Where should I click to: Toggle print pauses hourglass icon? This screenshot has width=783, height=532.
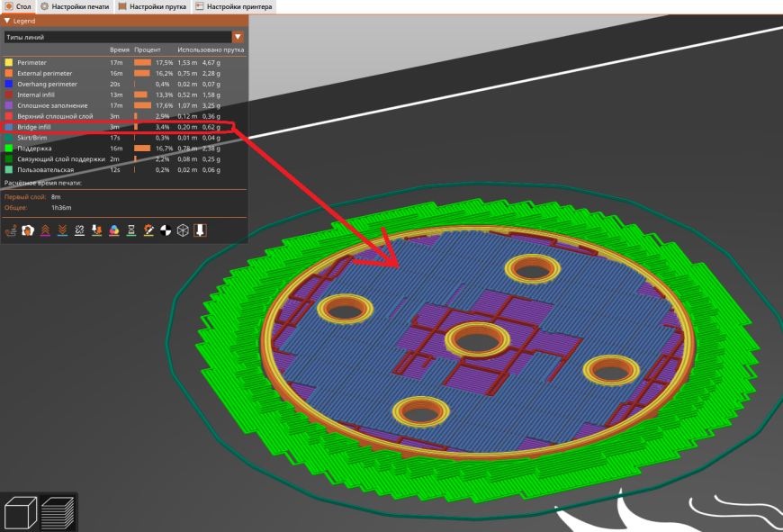click(x=131, y=230)
